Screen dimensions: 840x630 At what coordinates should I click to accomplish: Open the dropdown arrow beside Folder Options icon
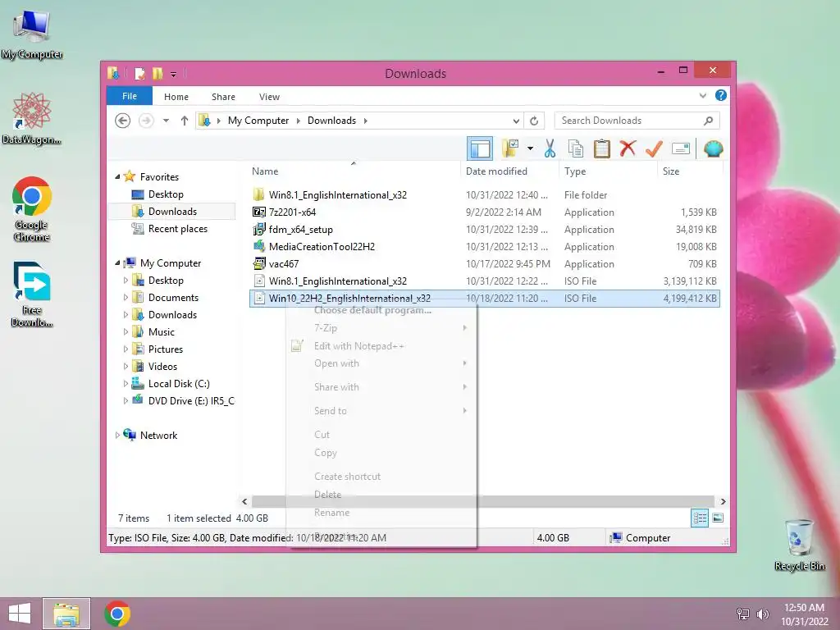tap(531, 148)
